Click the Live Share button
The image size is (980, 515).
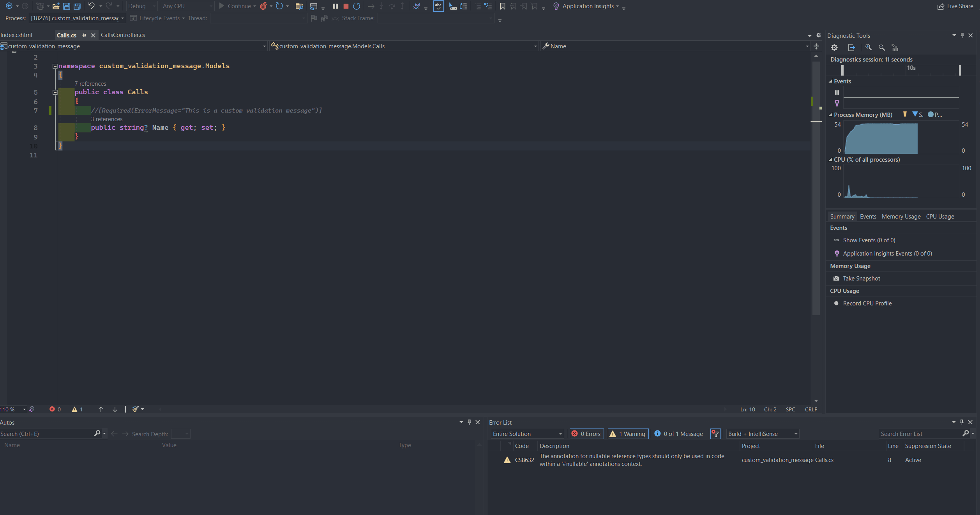pyautogui.click(x=955, y=6)
